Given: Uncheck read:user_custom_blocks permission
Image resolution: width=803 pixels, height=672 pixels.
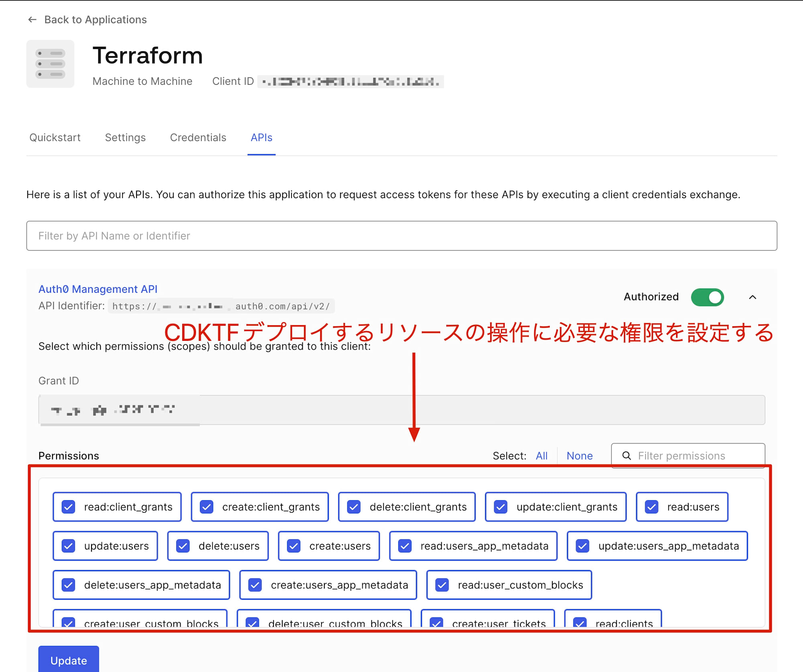Looking at the screenshot, I should click(442, 585).
